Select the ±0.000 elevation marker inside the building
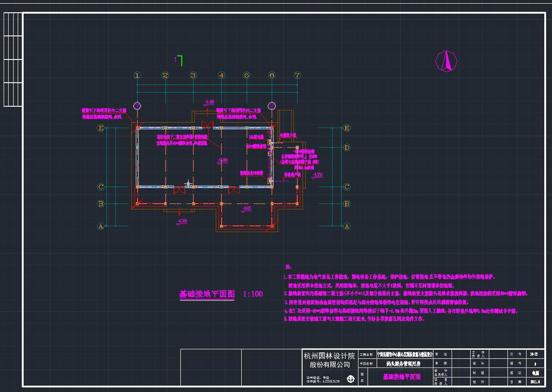 (223, 160)
